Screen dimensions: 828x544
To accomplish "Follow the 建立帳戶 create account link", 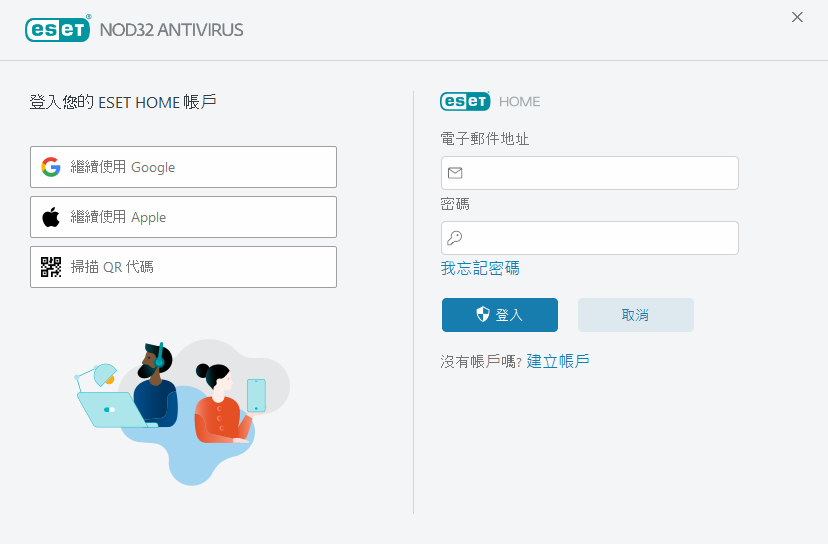I will point(558,361).
